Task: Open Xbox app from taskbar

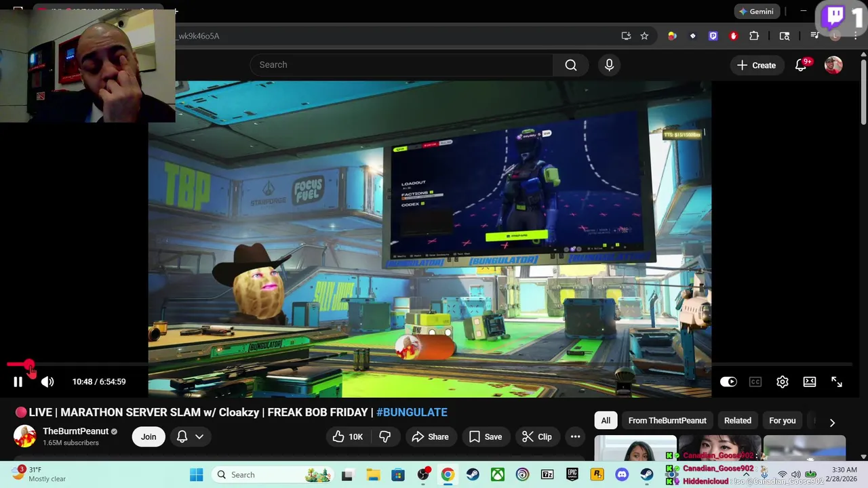Action: click(498, 475)
